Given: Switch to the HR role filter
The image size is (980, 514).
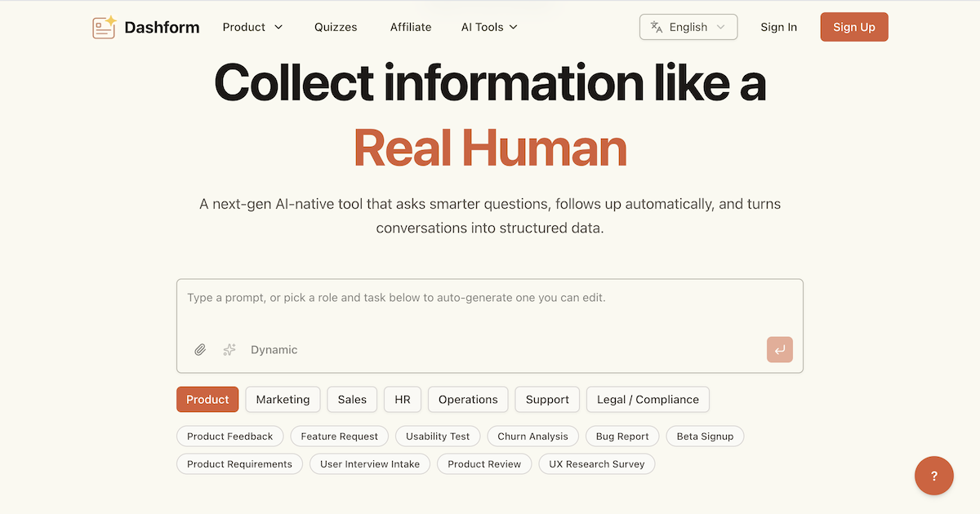Looking at the screenshot, I should [402, 399].
